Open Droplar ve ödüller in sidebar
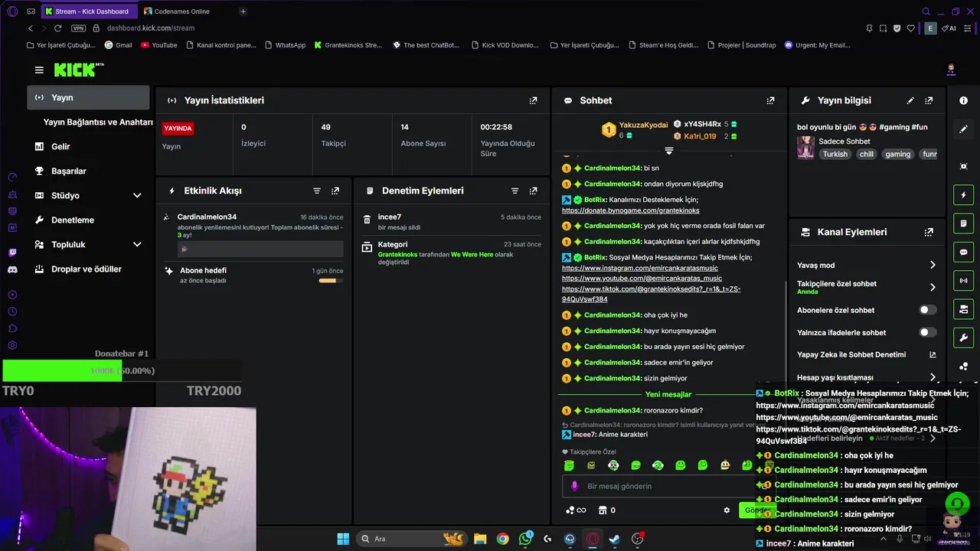The image size is (980, 551). click(88, 269)
